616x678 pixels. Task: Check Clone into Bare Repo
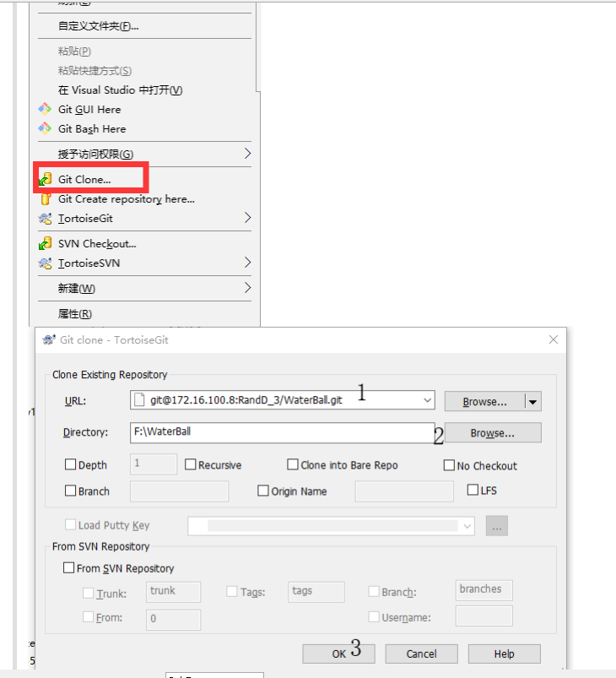(x=293, y=464)
